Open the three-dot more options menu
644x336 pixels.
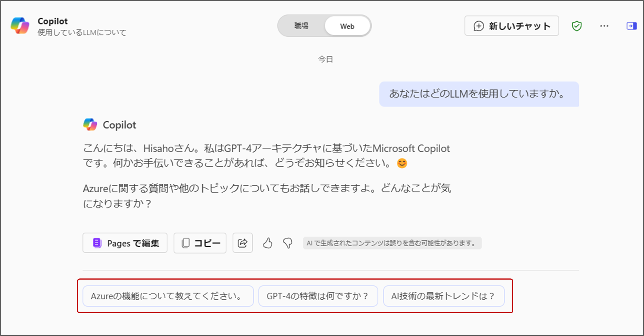(x=604, y=26)
